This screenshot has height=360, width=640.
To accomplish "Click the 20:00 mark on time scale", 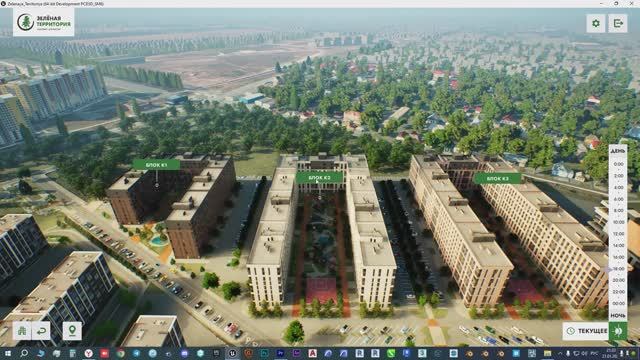I will click(x=618, y=280).
